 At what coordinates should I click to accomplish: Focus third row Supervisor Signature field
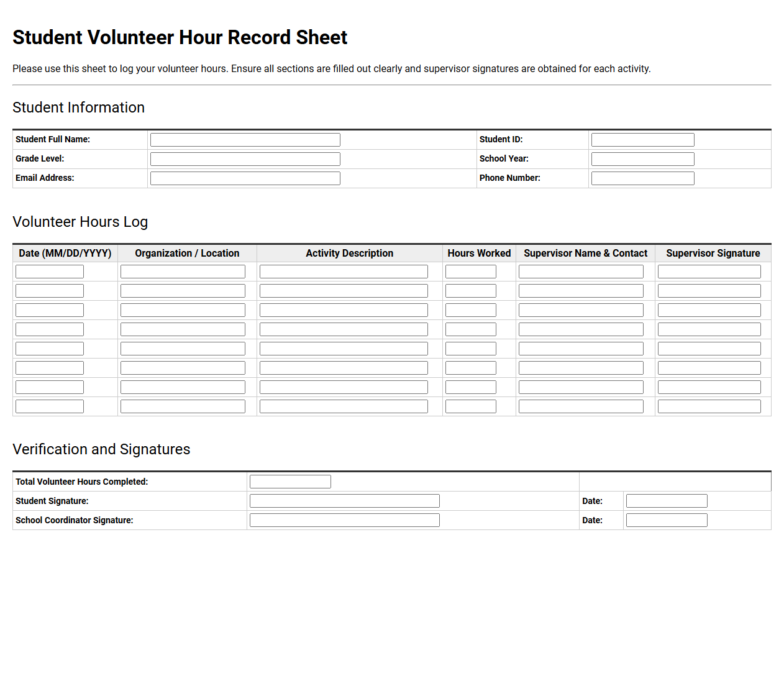tap(709, 310)
